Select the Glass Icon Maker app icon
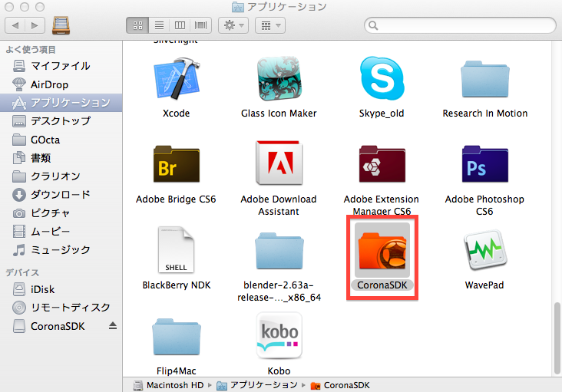 coord(279,78)
